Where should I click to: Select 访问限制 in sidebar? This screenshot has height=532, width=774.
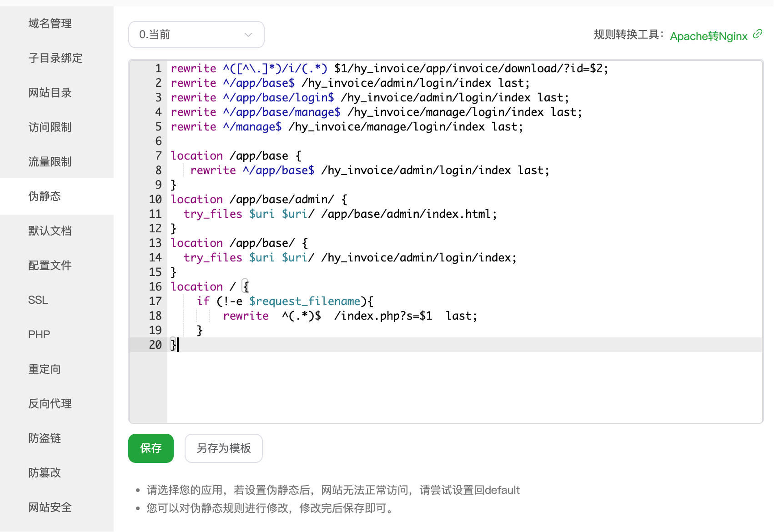[x=50, y=127]
